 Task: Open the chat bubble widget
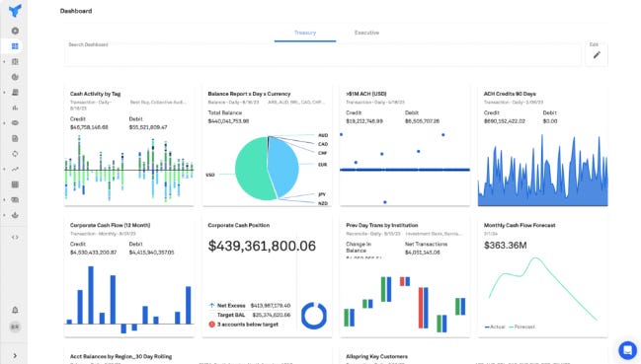627,350
